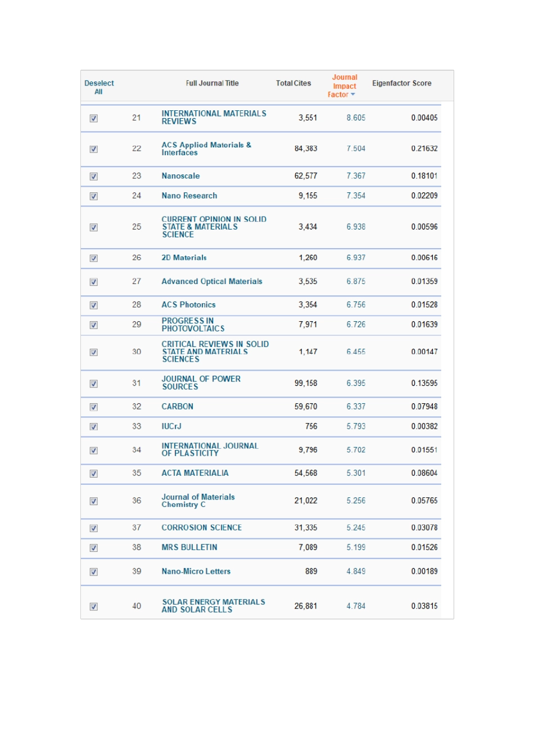Toggle the MRS BULLETIN checkbox
This screenshot has width=534, height=756.
click(94, 548)
